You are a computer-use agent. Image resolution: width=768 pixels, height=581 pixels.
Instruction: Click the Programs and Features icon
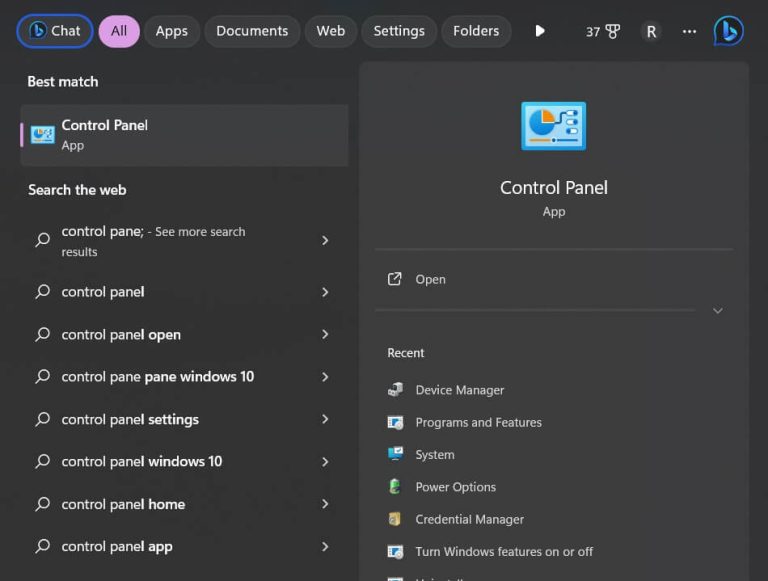tap(396, 422)
